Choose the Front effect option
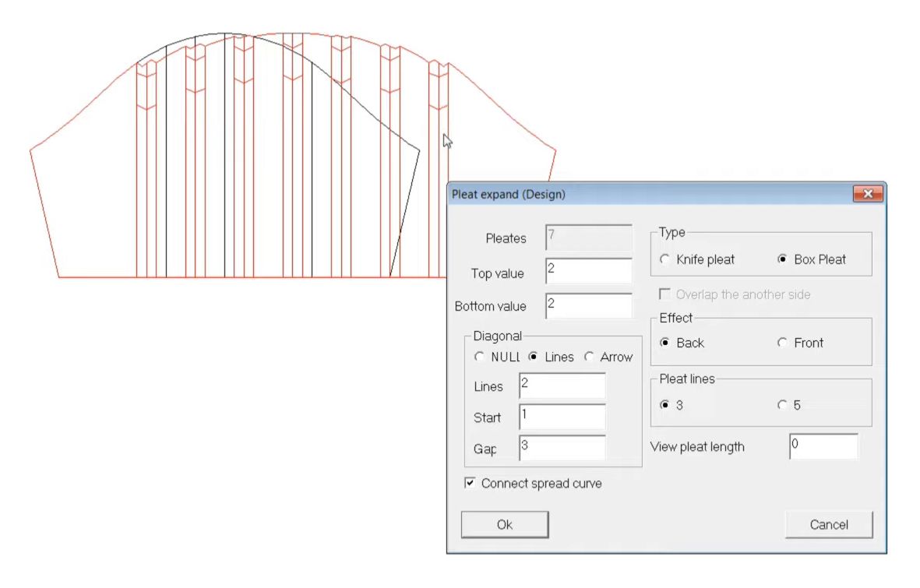The width and height of the screenshot is (920, 588). coord(782,343)
